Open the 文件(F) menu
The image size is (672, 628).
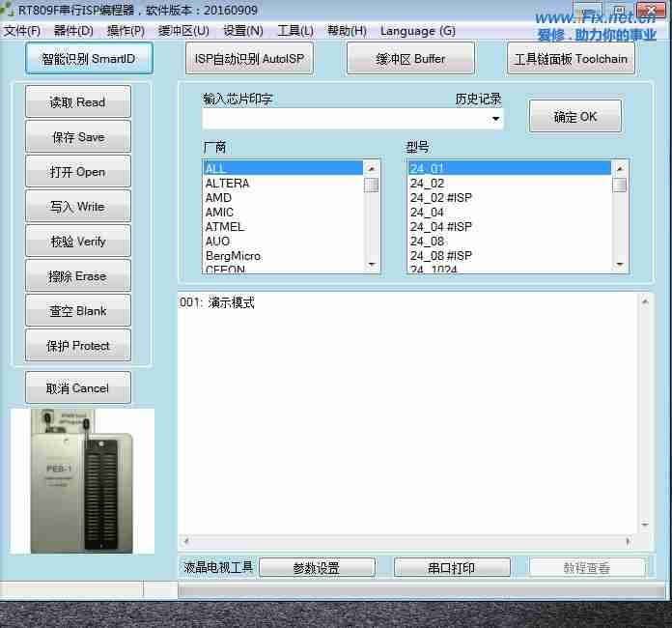(22, 31)
